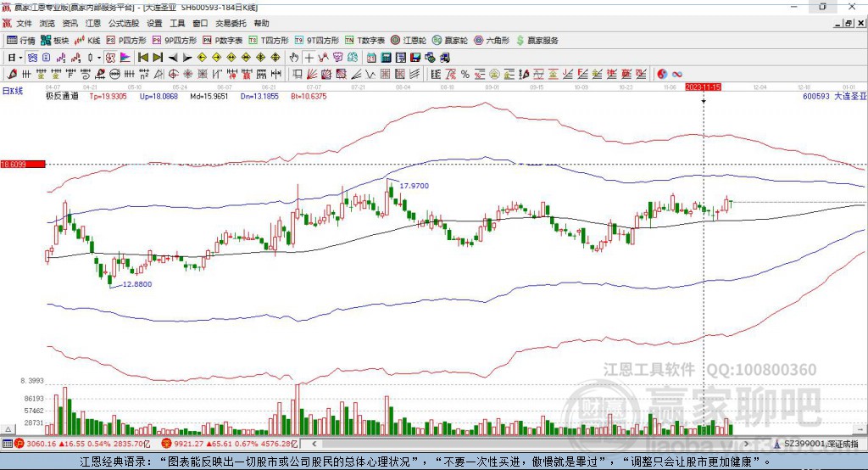Open the 江恩 menu
868x470 pixels.
point(93,23)
